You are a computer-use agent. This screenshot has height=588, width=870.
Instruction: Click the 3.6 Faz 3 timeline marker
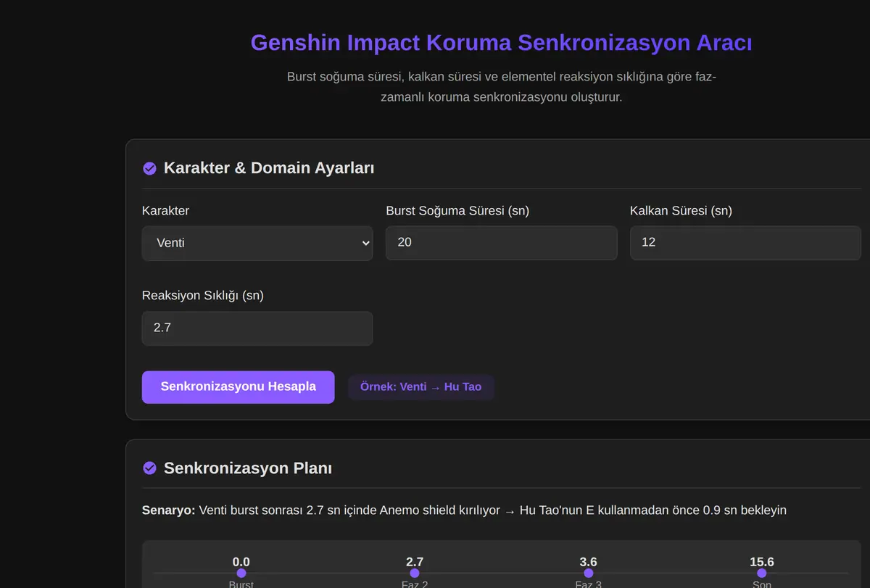[x=588, y=573]
